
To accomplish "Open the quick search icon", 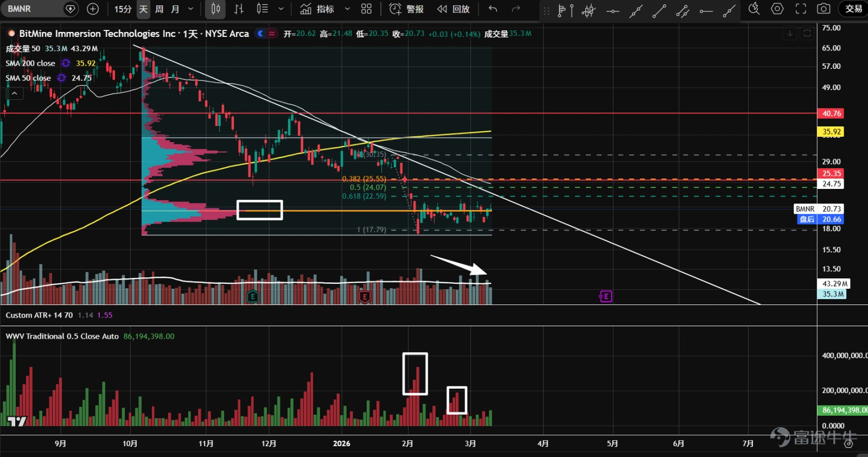I will click(754, 9).
